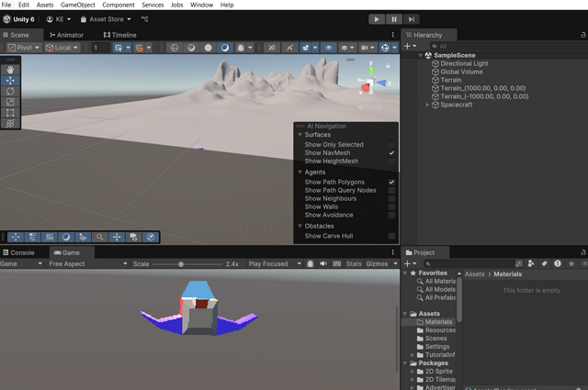The image size is (588, 390).
Task: Click the Pause button
Action: pos(394,19)
